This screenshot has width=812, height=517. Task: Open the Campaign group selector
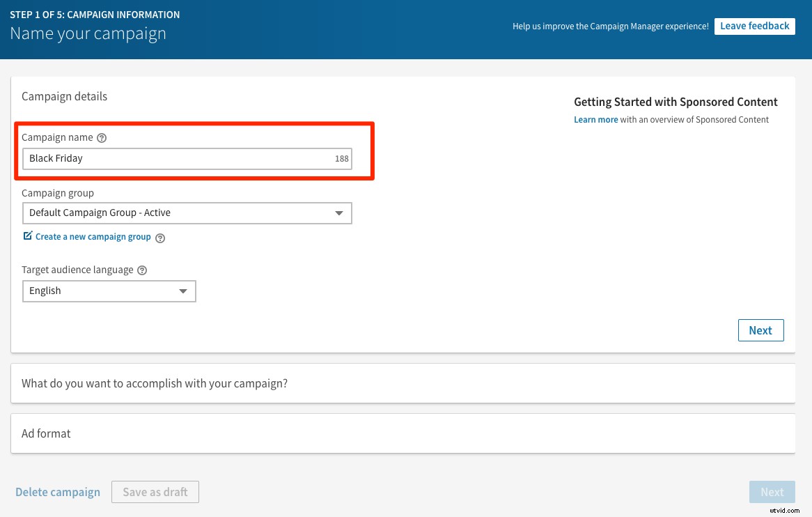coord(187,213)
